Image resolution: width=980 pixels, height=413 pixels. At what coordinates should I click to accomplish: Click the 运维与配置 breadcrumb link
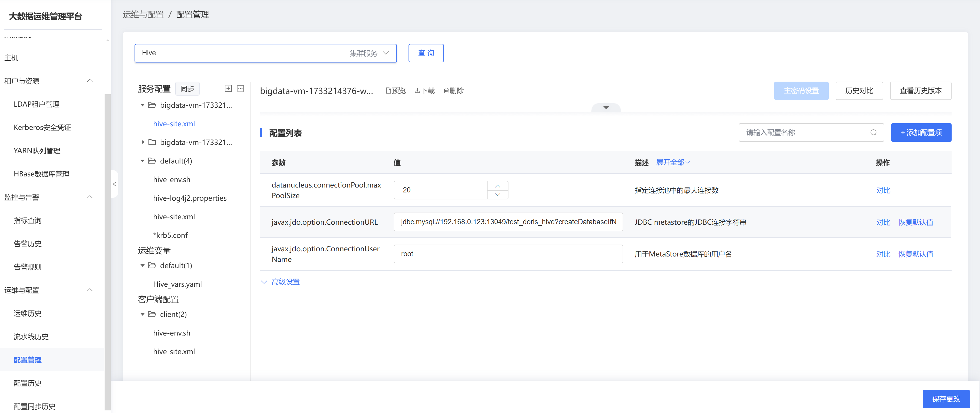pos(143,14)
